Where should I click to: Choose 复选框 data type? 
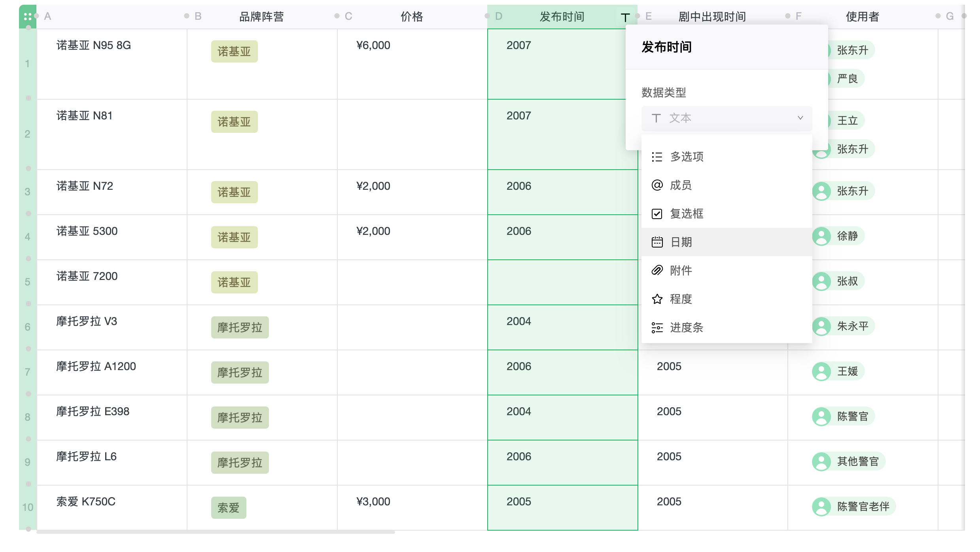point(726,214)
